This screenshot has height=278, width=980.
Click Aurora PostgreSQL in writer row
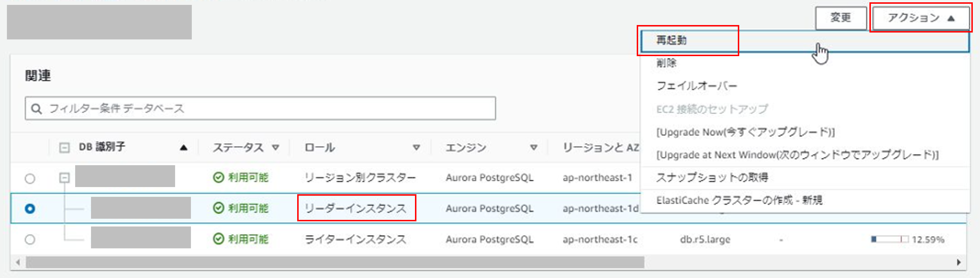pyautogui.click(x=489, y=239)
